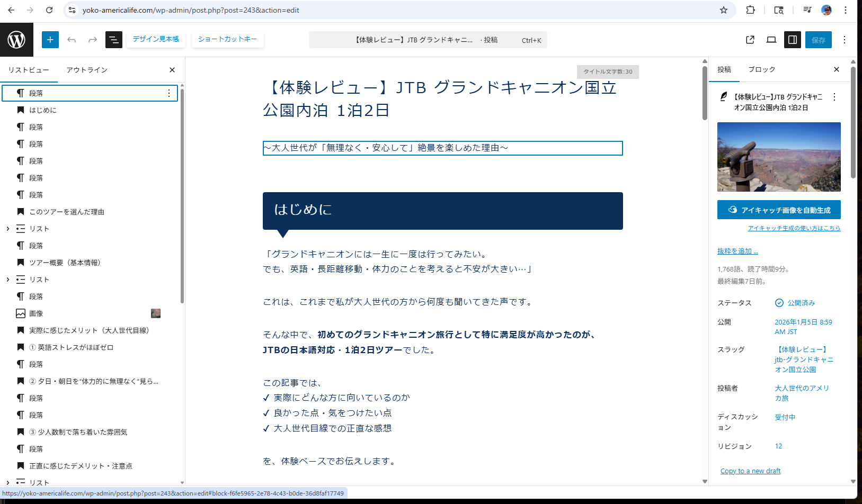Image resolution: width=862 pixels, height=504 pixels.
Task: Open Chrome extensions puzzle icon
Action: pyautogui.click(x=750, y=10)
